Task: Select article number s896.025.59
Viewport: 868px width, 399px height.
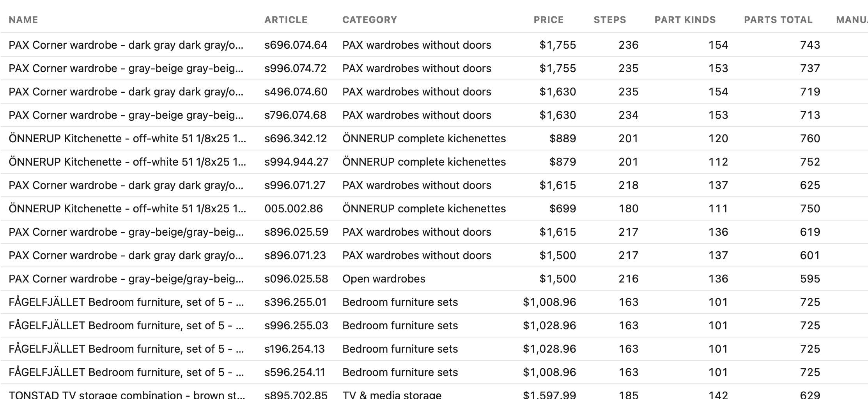Action: [296, 232]
